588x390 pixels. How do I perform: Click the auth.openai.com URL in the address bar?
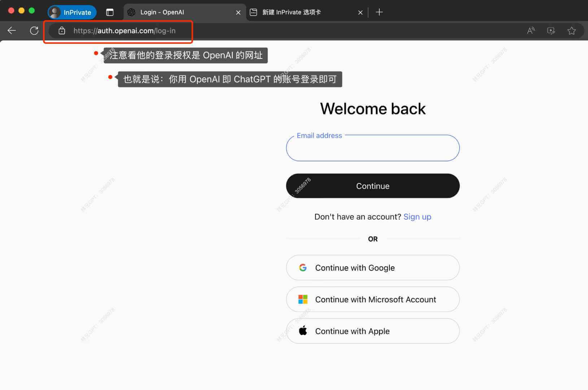(125, 31)
